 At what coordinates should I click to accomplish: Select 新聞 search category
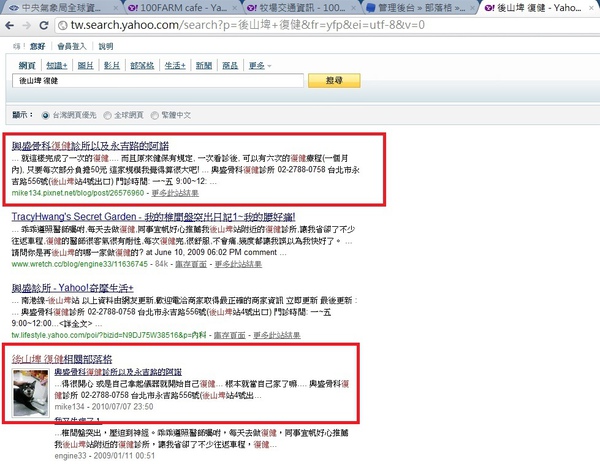click(204, 66)
